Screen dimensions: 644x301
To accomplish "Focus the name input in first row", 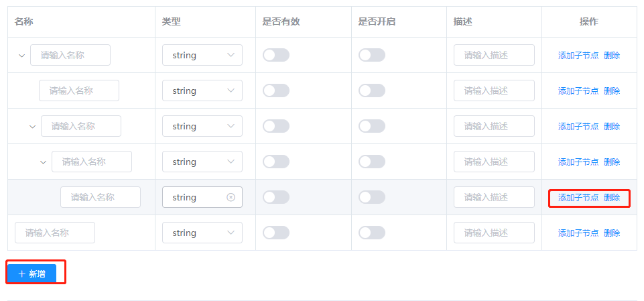I will pyautogui.click(x=70, y=55).
